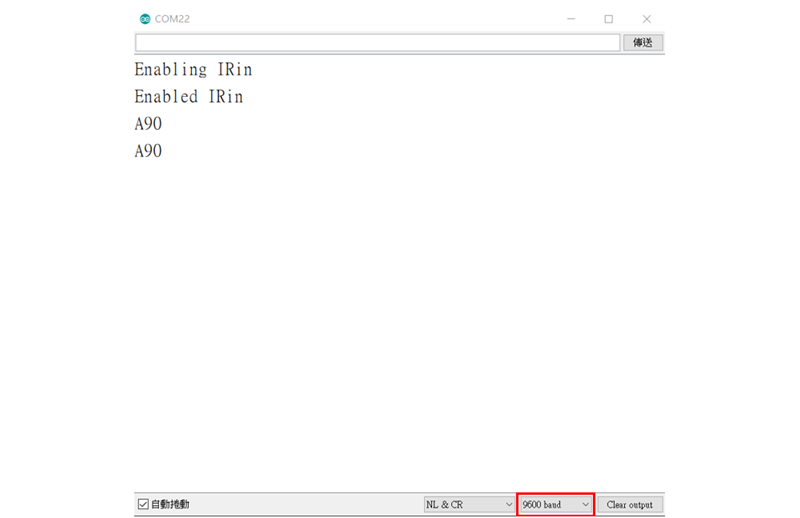Expand the chevron next to 9600 baud

click(x=585, y=504)
